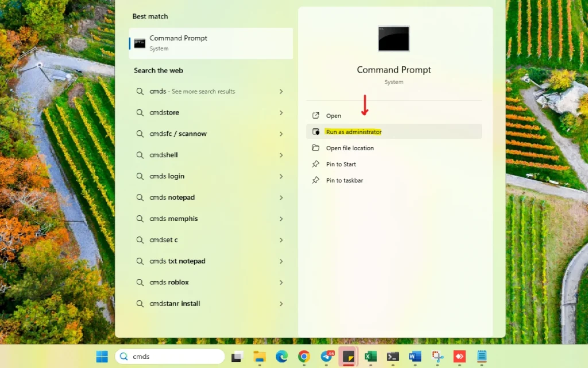This screenshot has width=588, height=368.
Task: Open the Windows Start menu
Action: click(x=102, y=356)
